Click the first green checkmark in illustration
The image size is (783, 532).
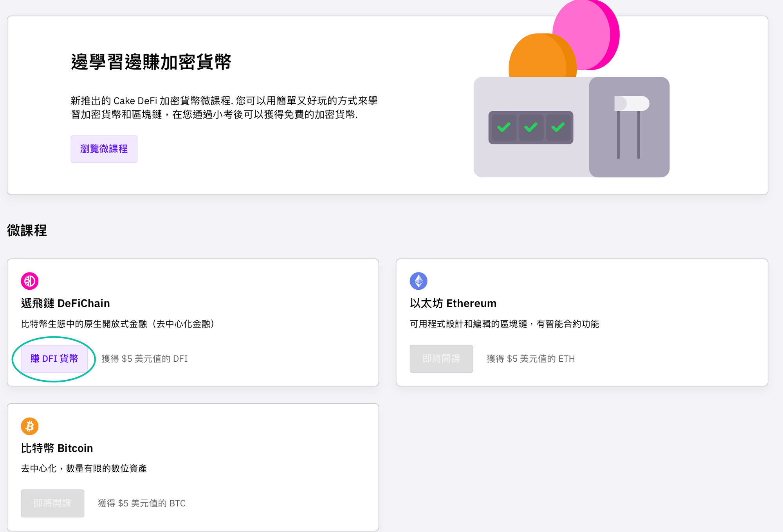tap(503, 128)
